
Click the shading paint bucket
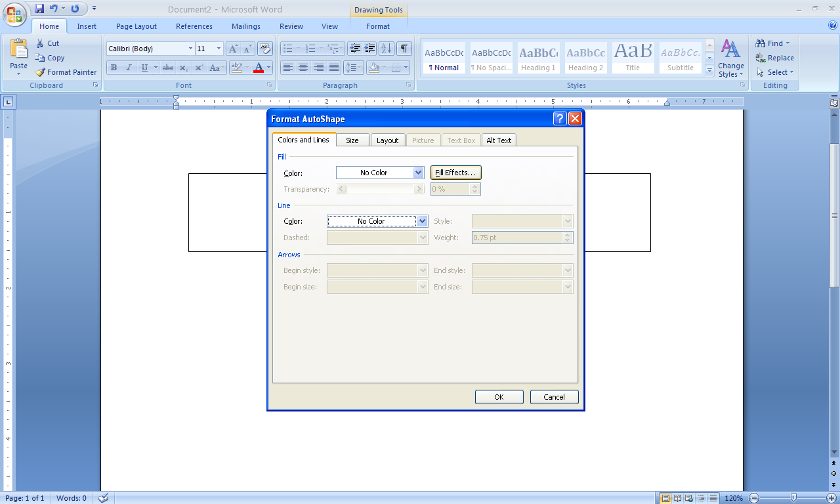(x=373, y=68)
